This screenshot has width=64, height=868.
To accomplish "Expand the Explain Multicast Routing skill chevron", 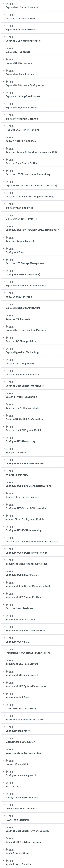I will coord(3,70).
